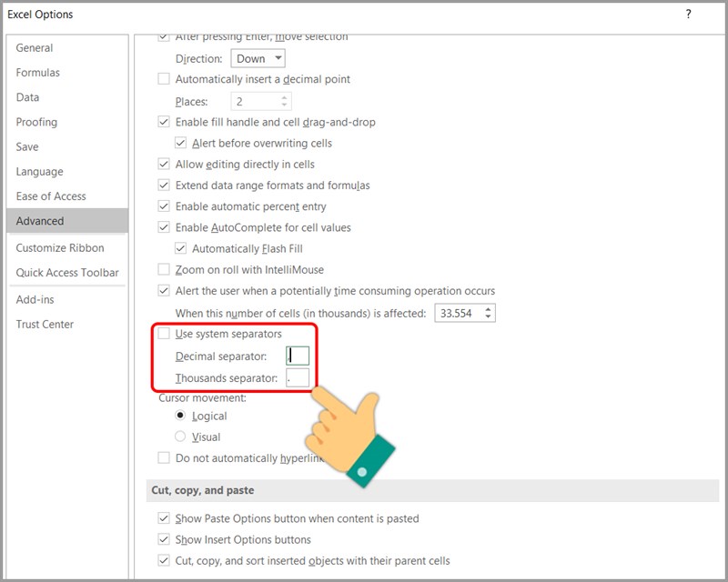Select the Visual cursor movement option
This screenshot has height=582, width=728.
(180, 436)
